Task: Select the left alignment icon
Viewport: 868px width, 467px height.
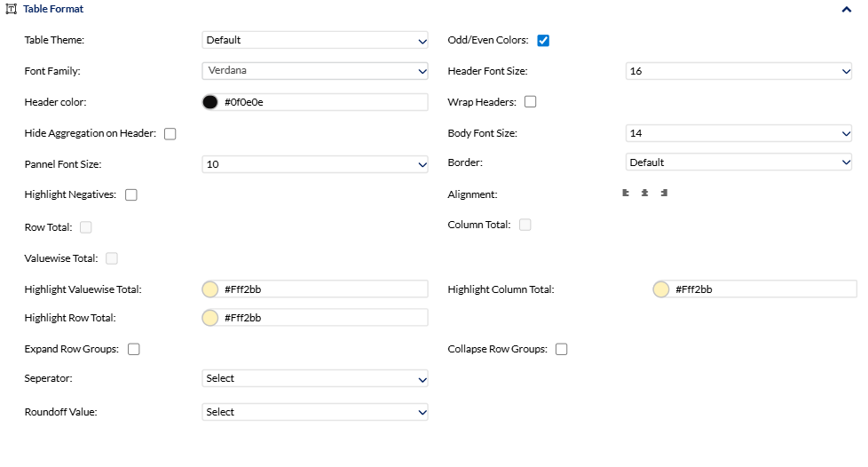Action: pos(626,193)
